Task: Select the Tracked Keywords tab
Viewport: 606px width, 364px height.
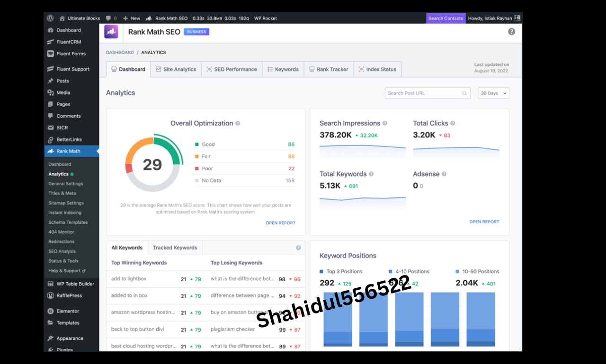Action: (x=175, y=247)
